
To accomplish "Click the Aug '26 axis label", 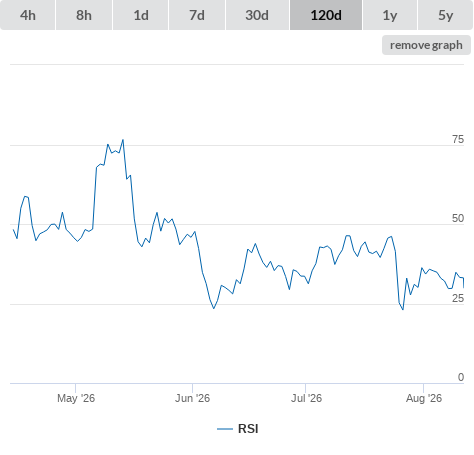I will pyautogui.click(x=424, y=398).
